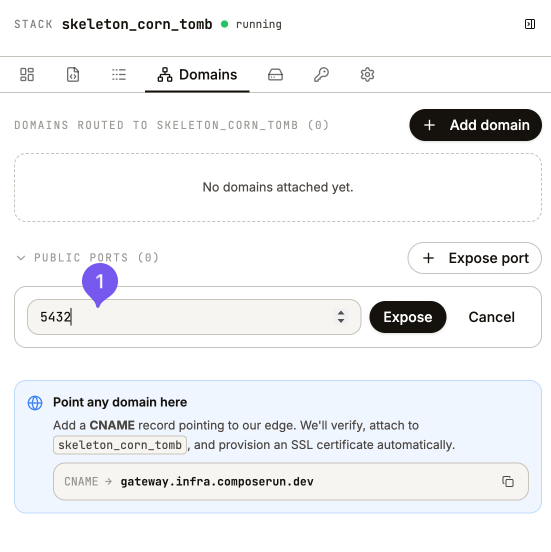Click the globe icon beside Point any domain here
This screenshot has height=552, width=551.
pos(35,403)
